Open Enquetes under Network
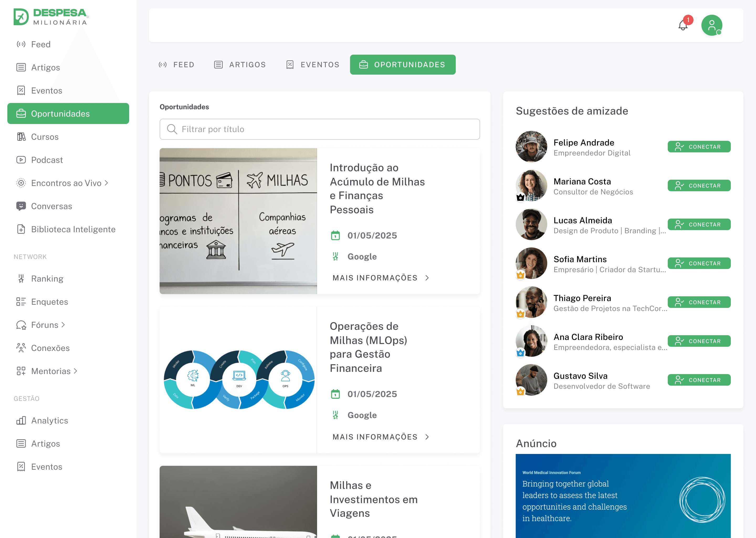This screenshot has width=756, height=538. pyautogui.click(x=68, y=302)
